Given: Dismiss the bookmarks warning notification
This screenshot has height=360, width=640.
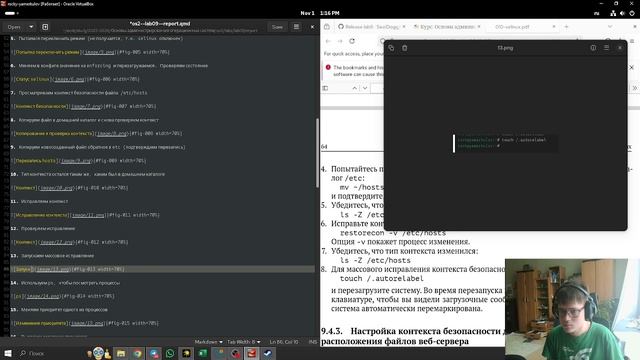Looking at the screenshot, I should 631,67.
